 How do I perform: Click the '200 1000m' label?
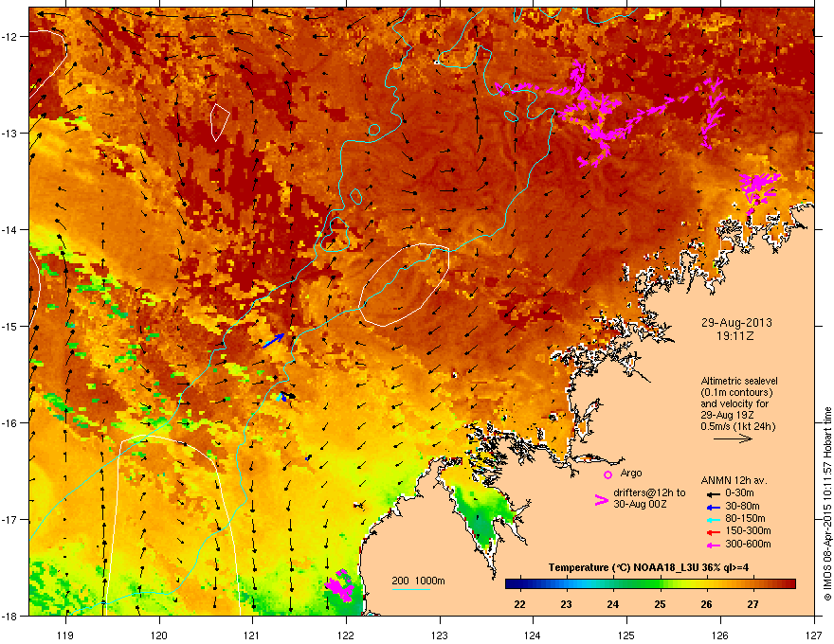click(x=418, y=581)
